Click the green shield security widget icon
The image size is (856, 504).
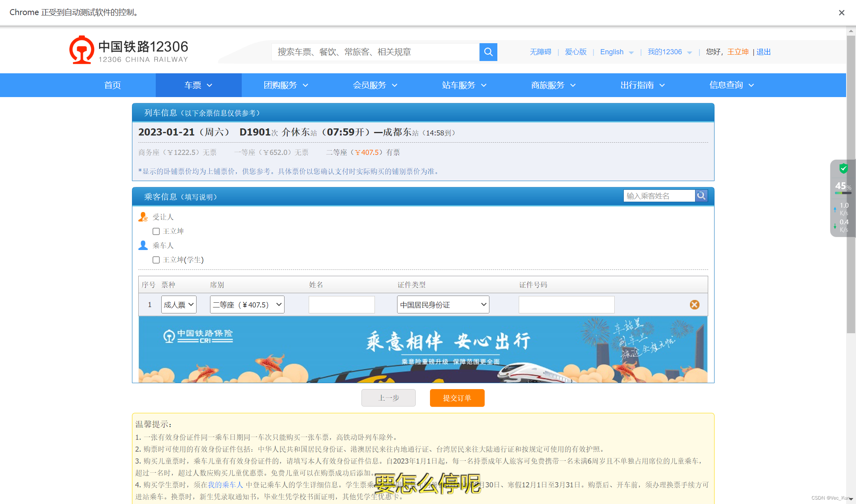coord(843,169)
